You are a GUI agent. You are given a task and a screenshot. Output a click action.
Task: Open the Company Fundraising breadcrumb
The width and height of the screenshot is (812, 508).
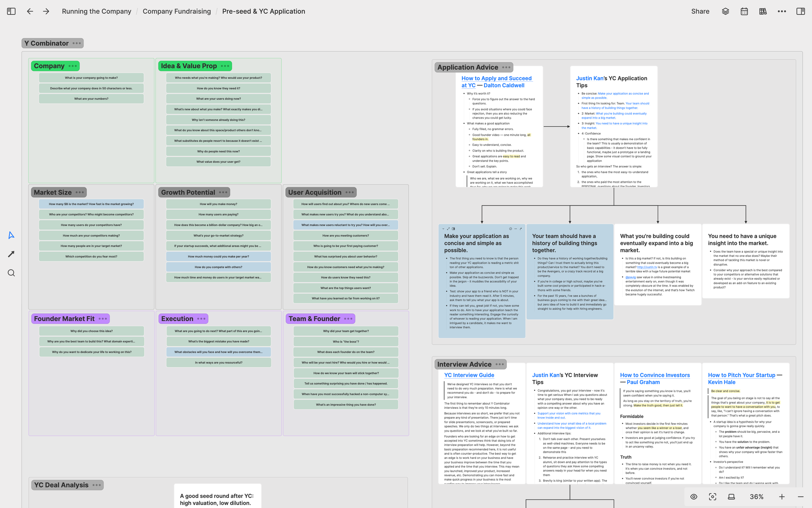[177, 11]
